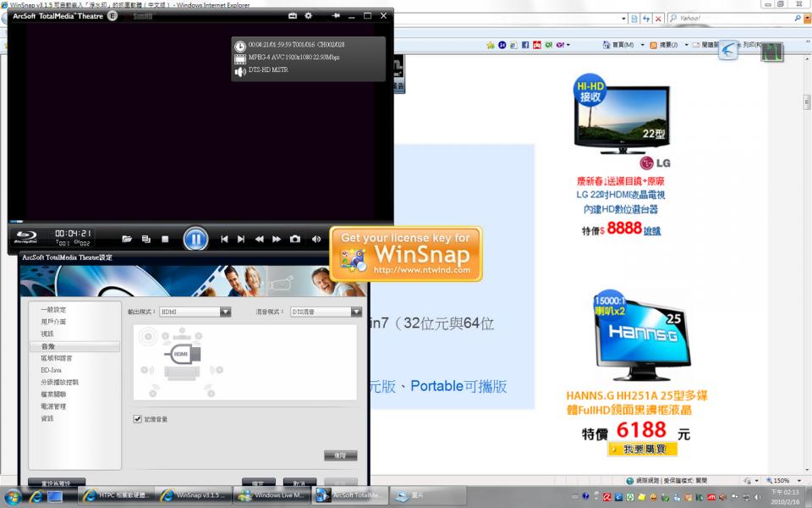Select 資訊 in settings sidebar
Viewport: 812px width, 508px height.
(x=47, y=418)
